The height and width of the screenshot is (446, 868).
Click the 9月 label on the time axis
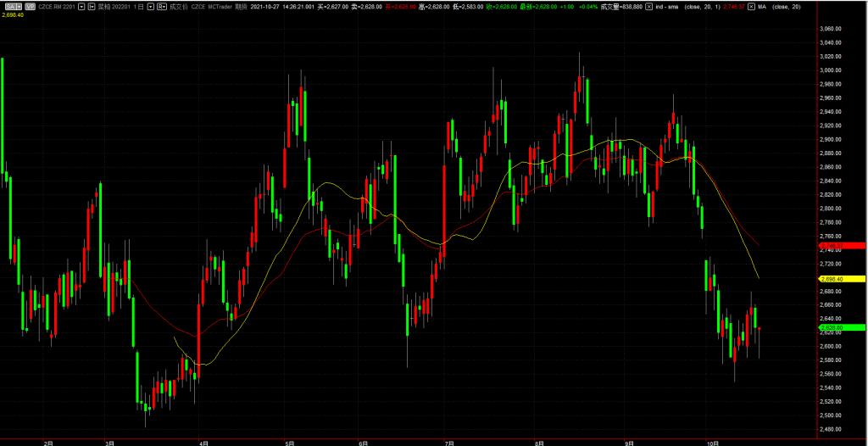click(x=629, y=443)
